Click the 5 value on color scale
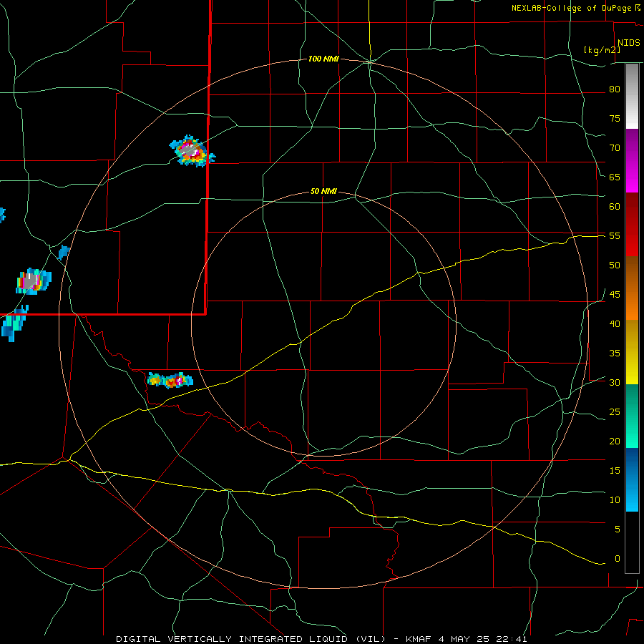The width and height of the screenshot is (644, 644). point(618,529)
